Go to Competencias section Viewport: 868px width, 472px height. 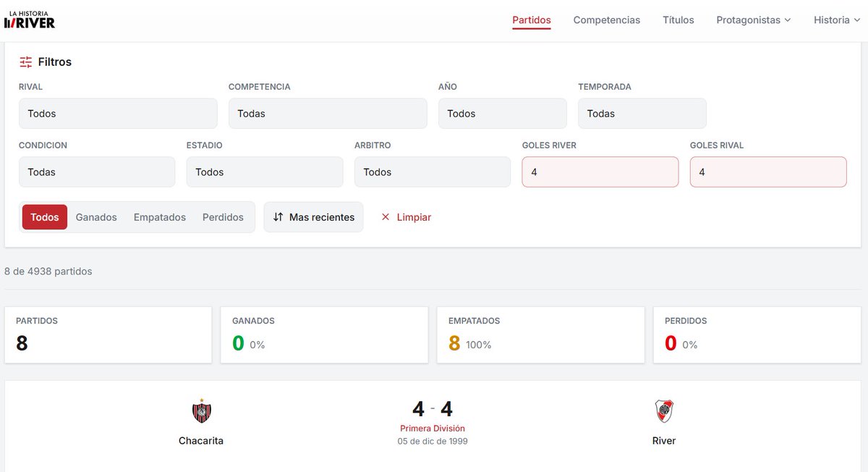click(x=607, y=20)
